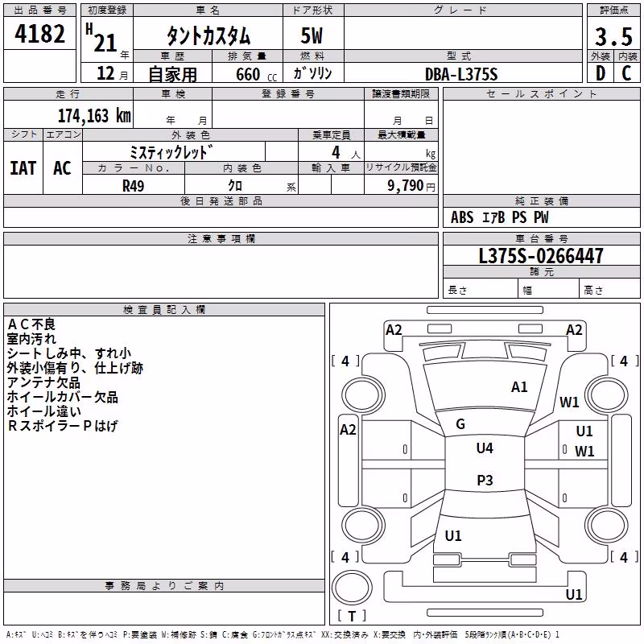The width and height of the screenshot is (644, 644).
Task: Select the note ホイールカバー欠品
Action: 63,397
